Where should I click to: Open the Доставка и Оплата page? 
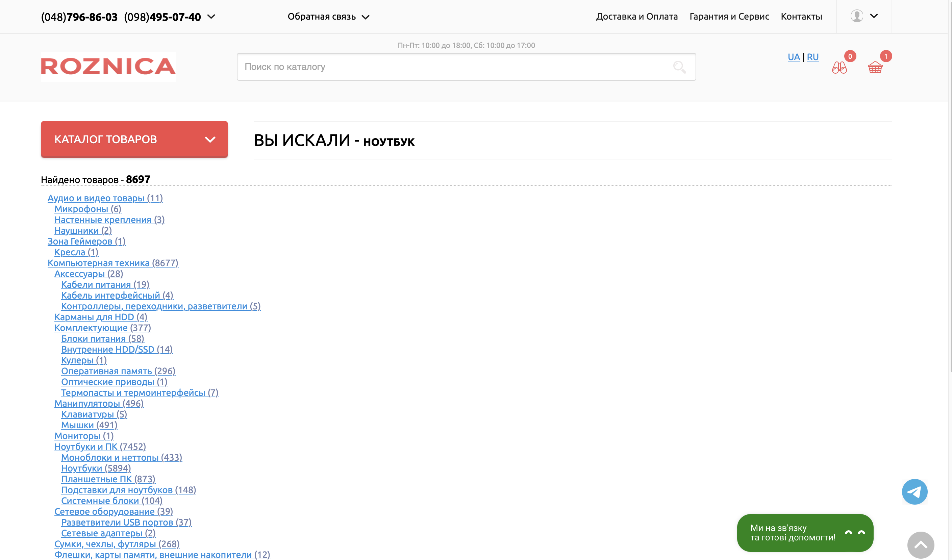pyautogui.click(x=636, y=17)
